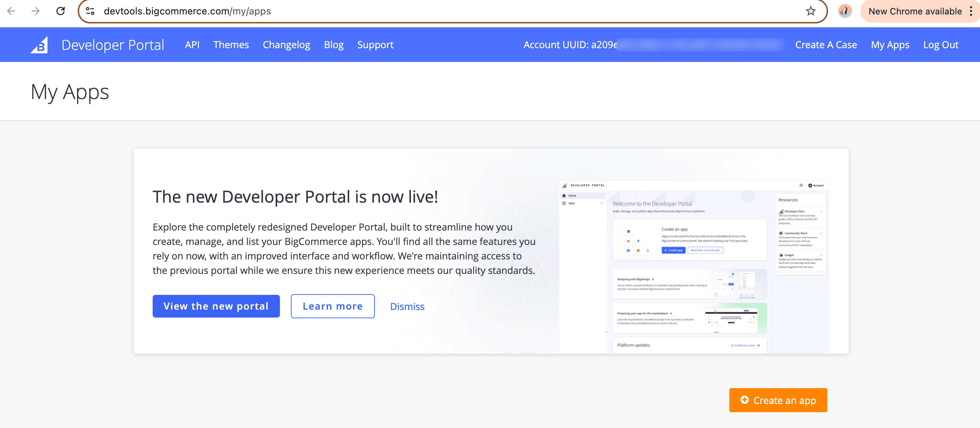Visit the Blog nav link
This screenshot has width=980, height=428.
click(x=333, y=44)
